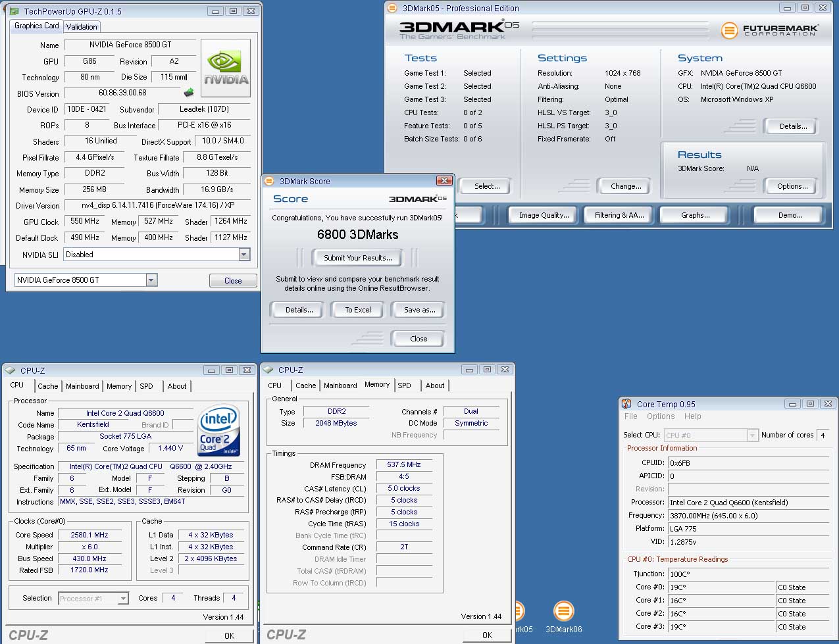This screenshot has height=644, width=839.
Task: Click the Subvendor field Leadtek (107D)
Action: 205,109
